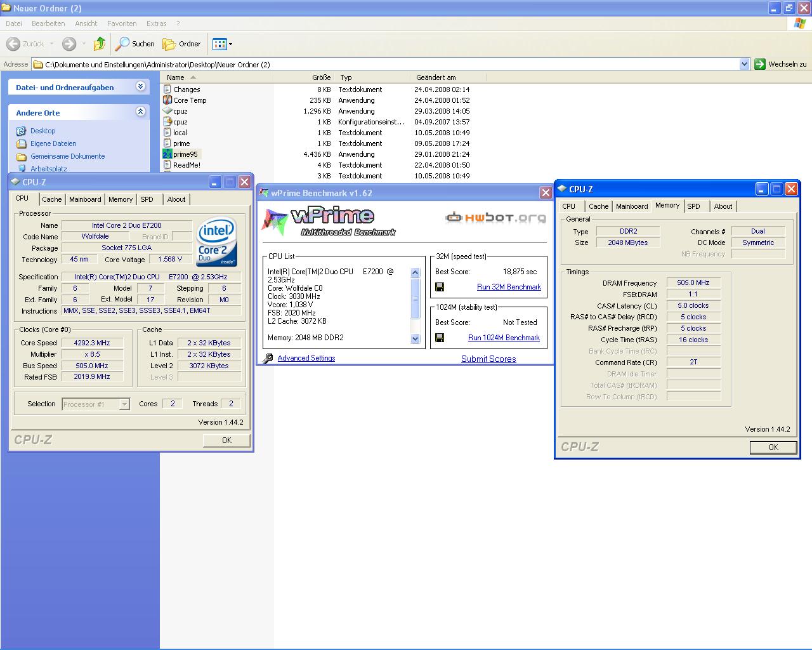Select the cpuz application file icon
812x650 pixels.
(167, 111)
